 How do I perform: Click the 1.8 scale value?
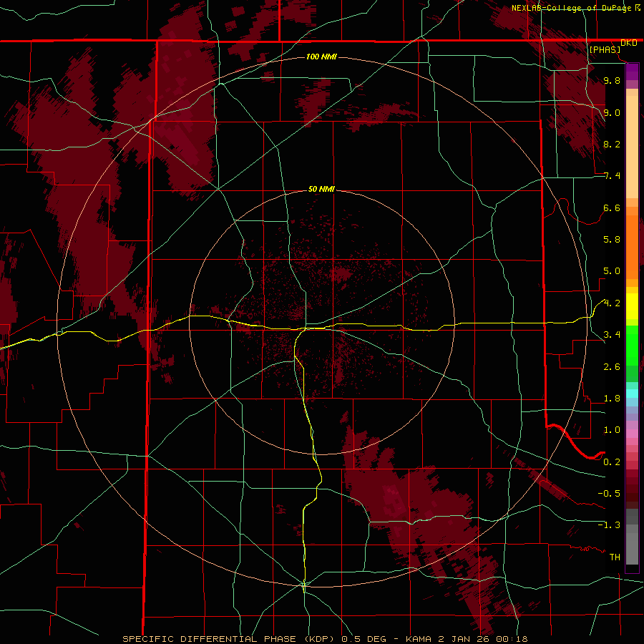(612, 399)
